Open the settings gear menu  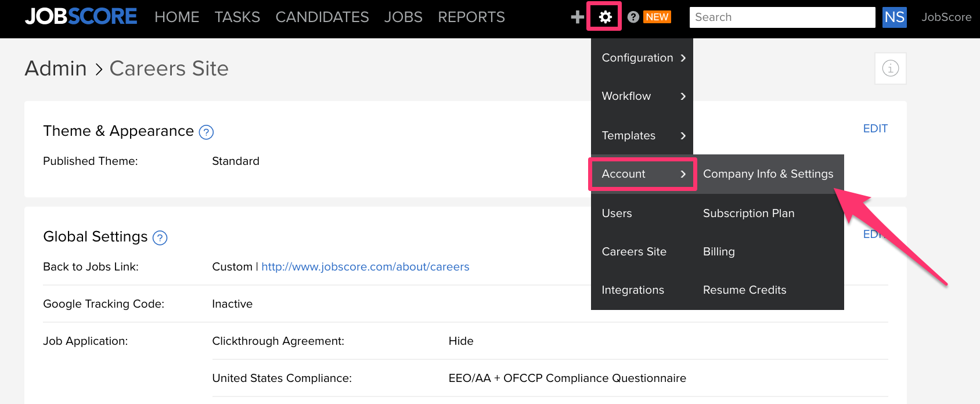pyautogui.click(x=605, y=17)
